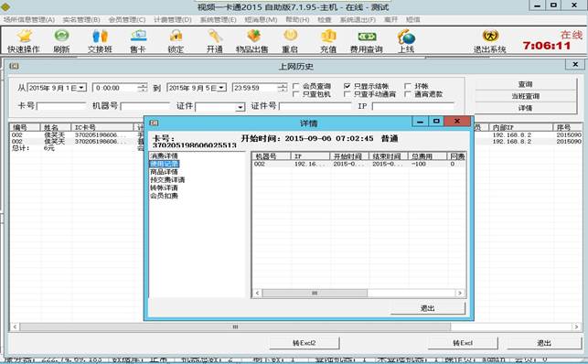Click the 当班查询 current shift query button
This screenshot has height=364, width=588.
(526, 96)
